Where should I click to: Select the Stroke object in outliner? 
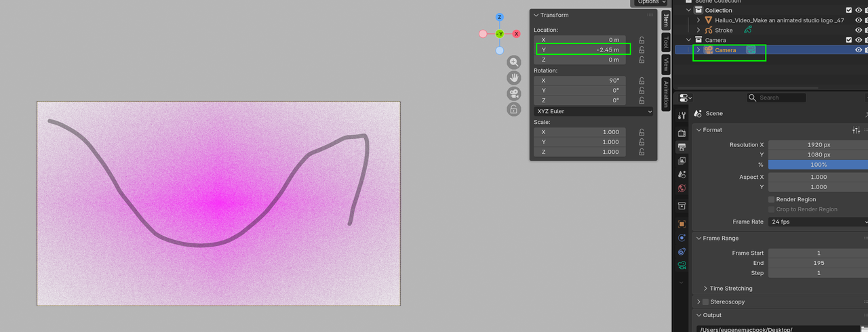pyautogui.click(x=724, y=30)
